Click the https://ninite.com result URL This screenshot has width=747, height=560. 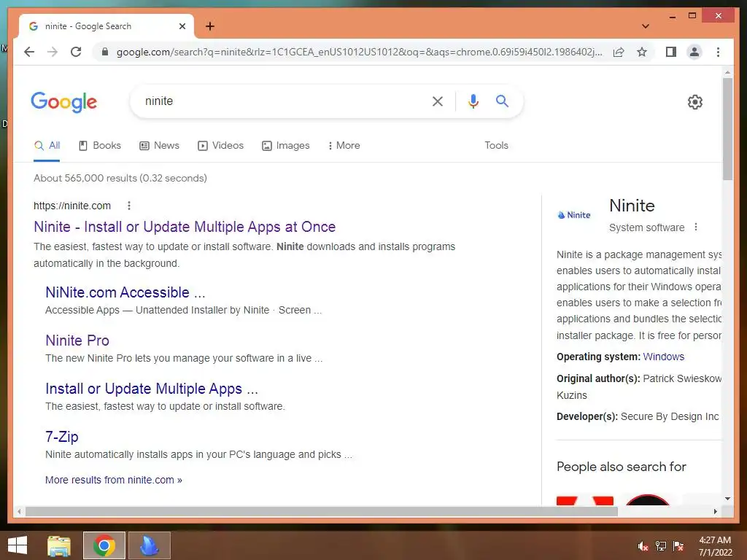tap(72, 206)
